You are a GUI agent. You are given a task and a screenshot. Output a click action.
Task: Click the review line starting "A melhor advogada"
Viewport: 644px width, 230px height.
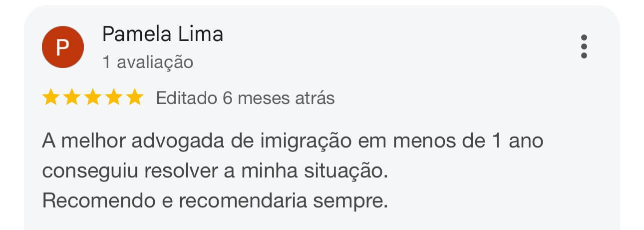(292, 141)
